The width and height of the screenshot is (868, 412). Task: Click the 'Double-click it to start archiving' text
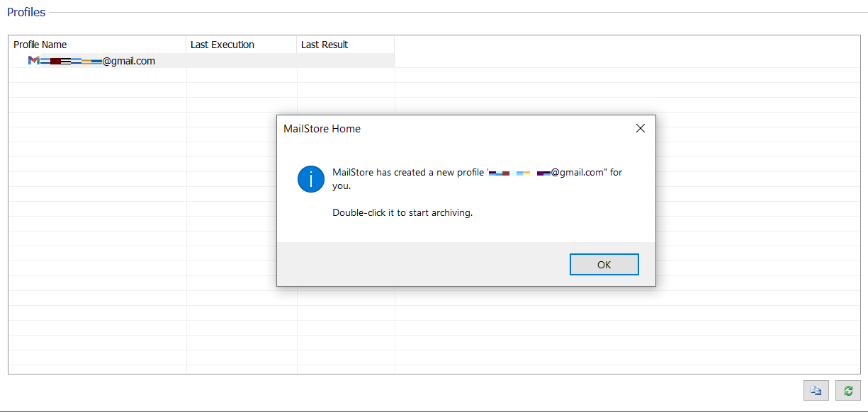coord(402,212)
